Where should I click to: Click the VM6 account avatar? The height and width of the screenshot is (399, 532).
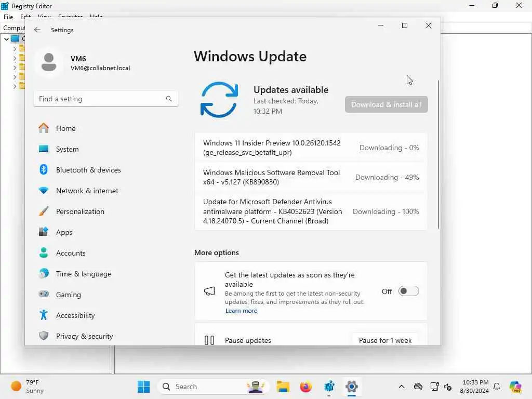pos(49,62)
